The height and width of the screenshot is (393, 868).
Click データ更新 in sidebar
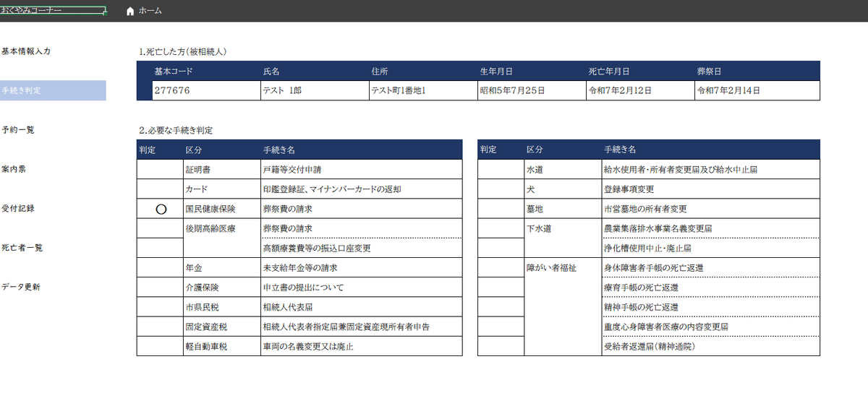coord(21,286)
